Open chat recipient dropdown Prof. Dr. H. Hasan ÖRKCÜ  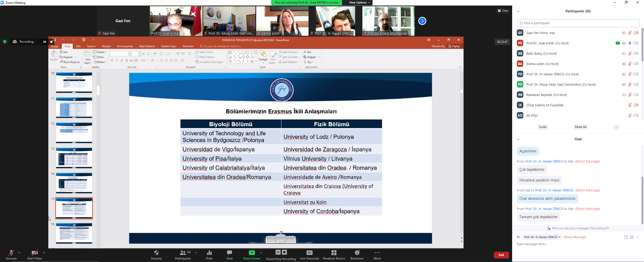tap(542, 237)
